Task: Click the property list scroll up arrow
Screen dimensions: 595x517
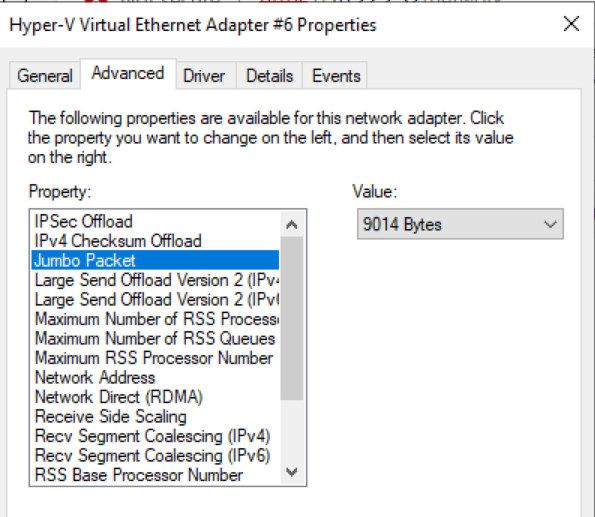Action: coord(291,225)
